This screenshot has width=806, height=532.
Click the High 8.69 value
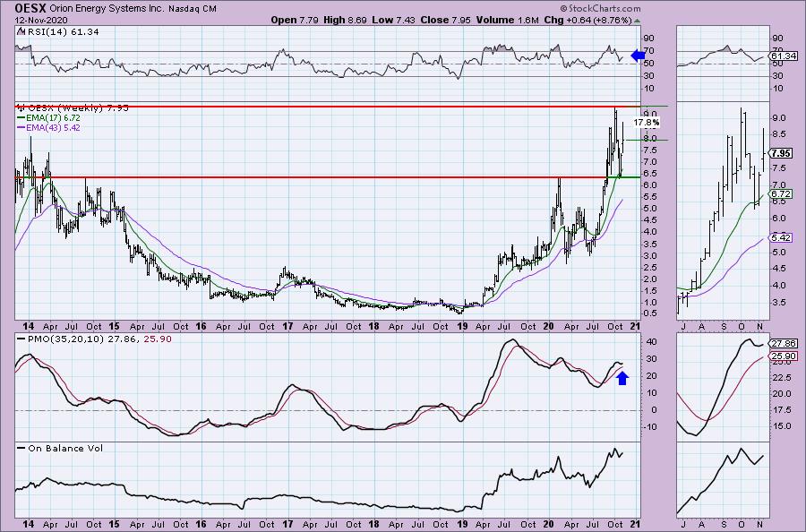[x=345, y=20]
